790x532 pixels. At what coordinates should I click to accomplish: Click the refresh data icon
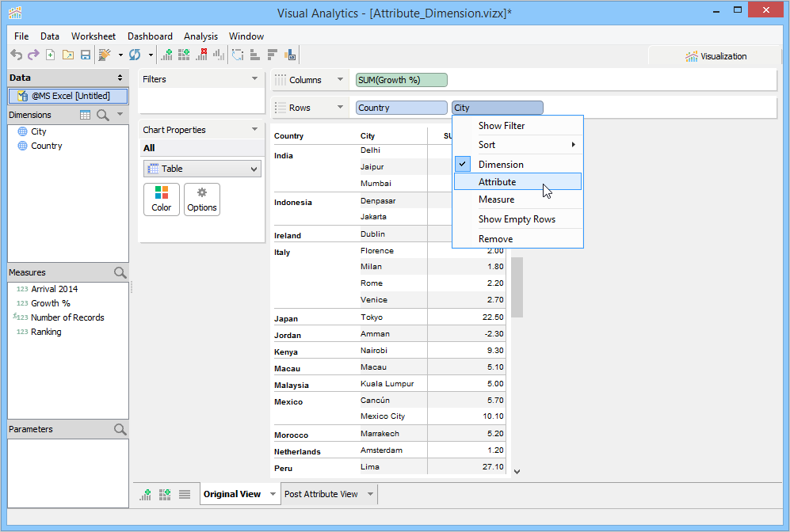[135, 55]
